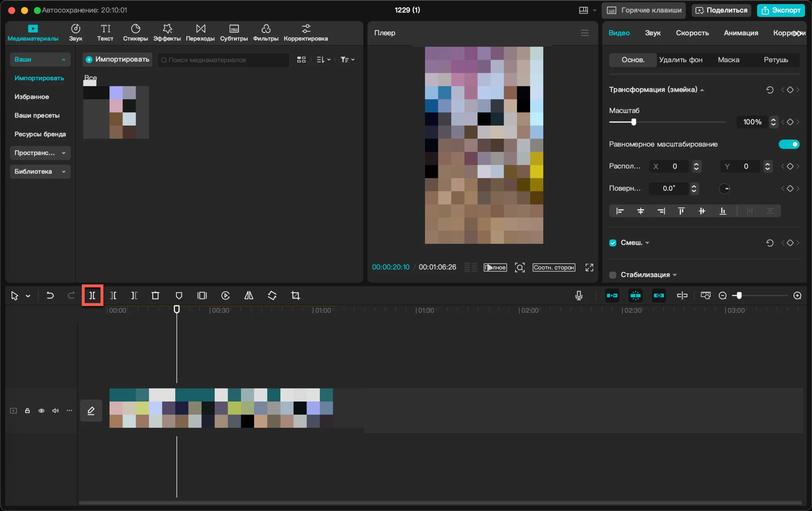
Task: Open the Анимация tab
Action: tap(741, 33)
